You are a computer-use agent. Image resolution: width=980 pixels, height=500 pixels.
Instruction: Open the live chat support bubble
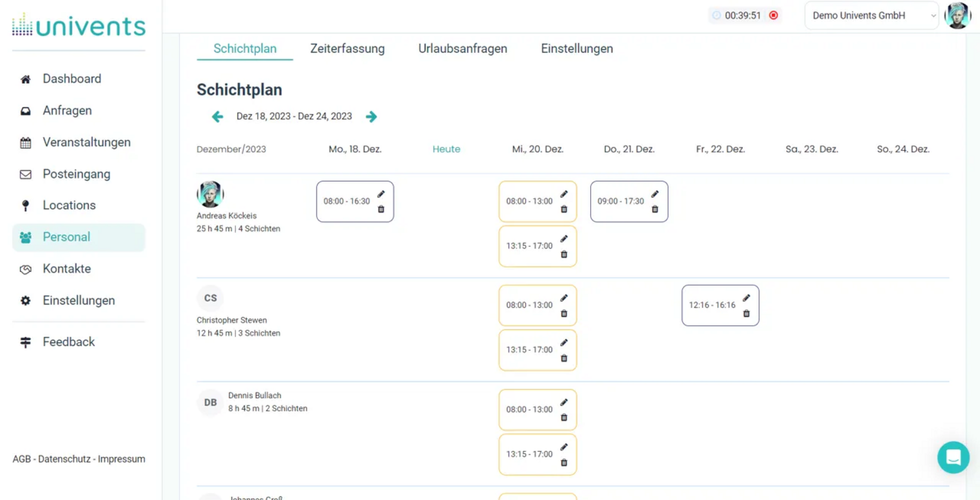tap(953, 457)
